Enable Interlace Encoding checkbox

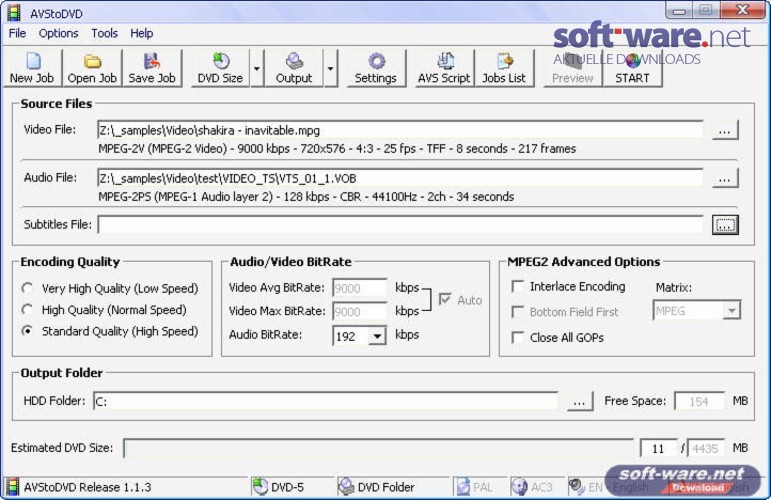517,286
